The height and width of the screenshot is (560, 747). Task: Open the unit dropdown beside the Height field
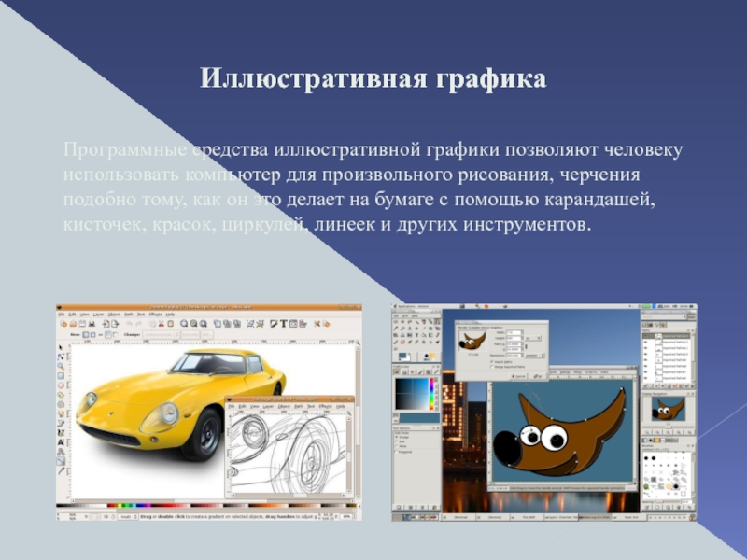tap(532, 338)
